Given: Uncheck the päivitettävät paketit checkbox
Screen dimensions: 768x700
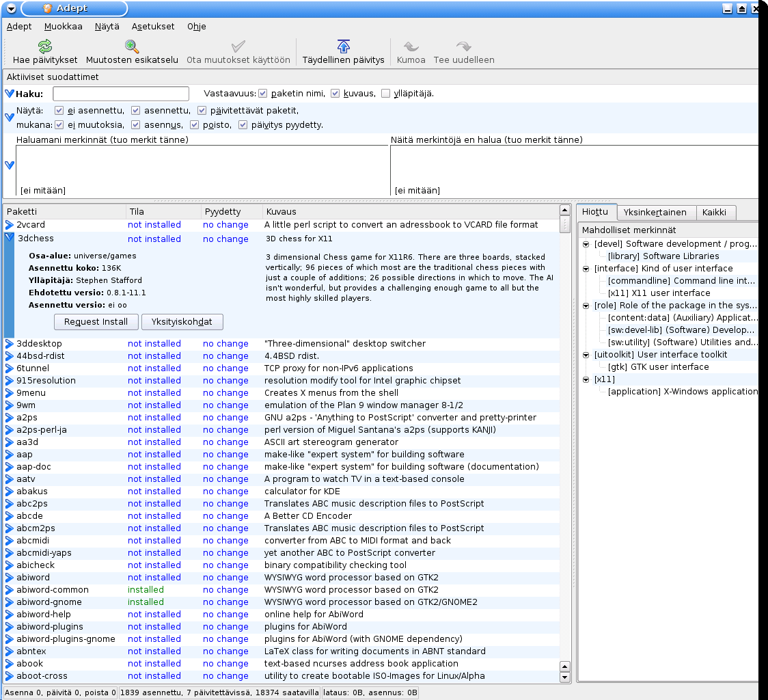Looking at the screenshot, I should coord(202,111).
